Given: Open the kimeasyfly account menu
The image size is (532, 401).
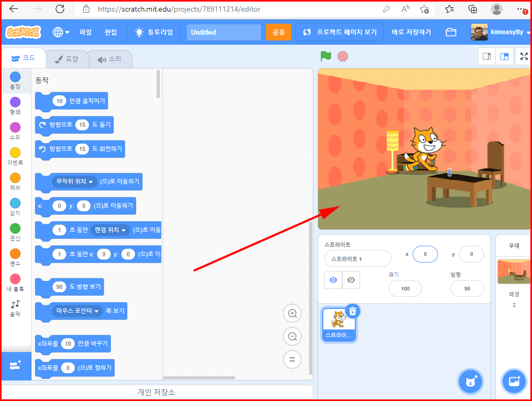Looking at the screenshot, I should pyautogui.click(x=500, y=32).
